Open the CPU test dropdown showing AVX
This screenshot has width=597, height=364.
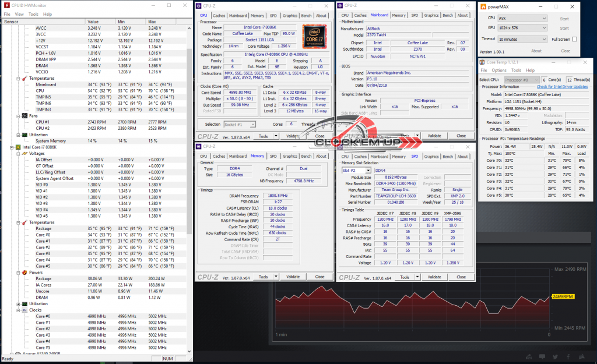[x=522, y=18]
